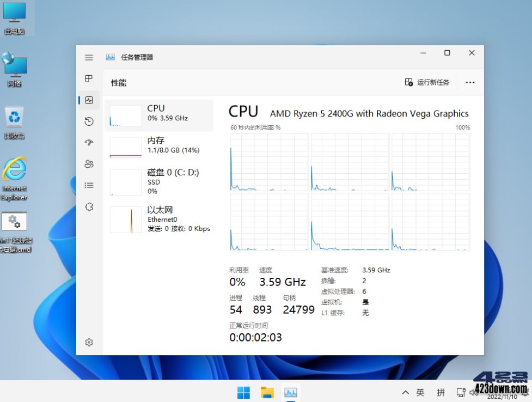The image size is (532, 402).
Task: Click the 拼 IME mode indicator
Action: [441, 393]
